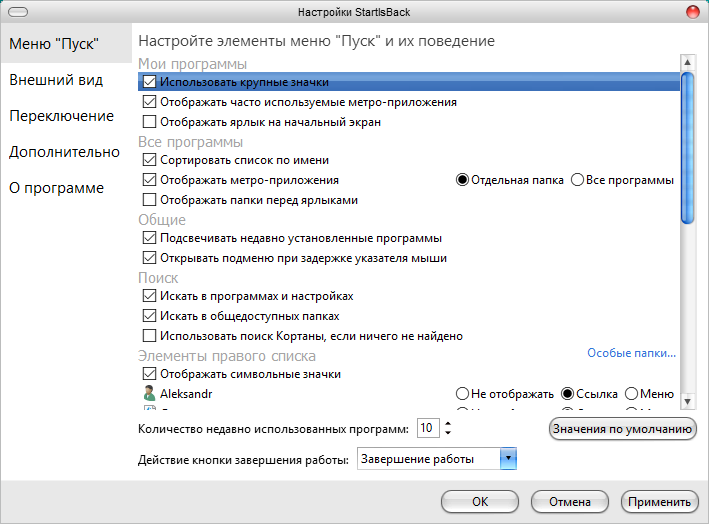The height and width of the screenshot is (524, 709).
Task: Open the "Особые папки..." link
Action: (631, 353)
